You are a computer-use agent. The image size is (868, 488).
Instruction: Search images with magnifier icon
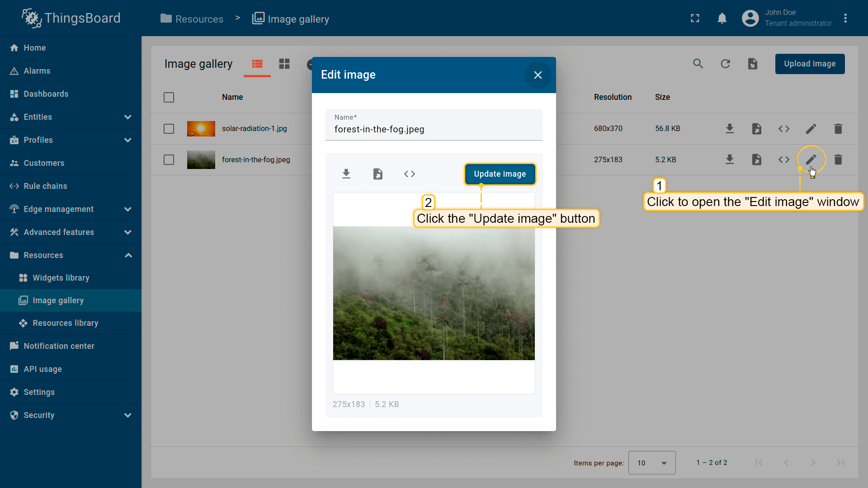pos(698,64)
